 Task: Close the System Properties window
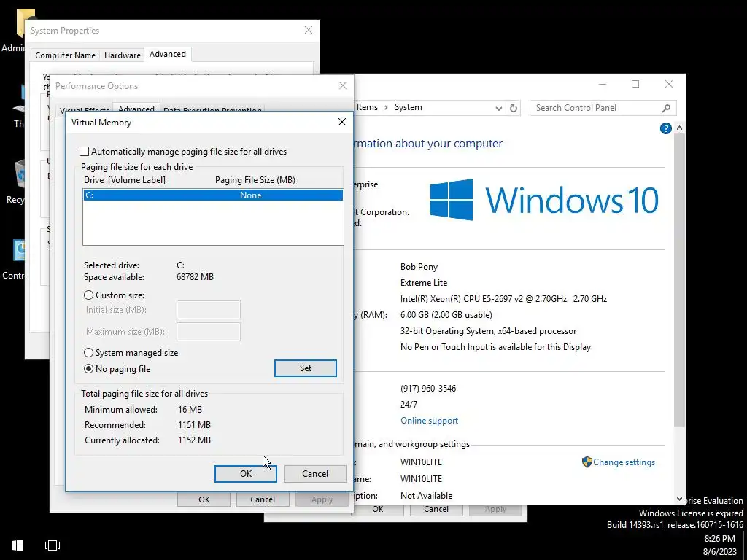[x=309, y=30]
